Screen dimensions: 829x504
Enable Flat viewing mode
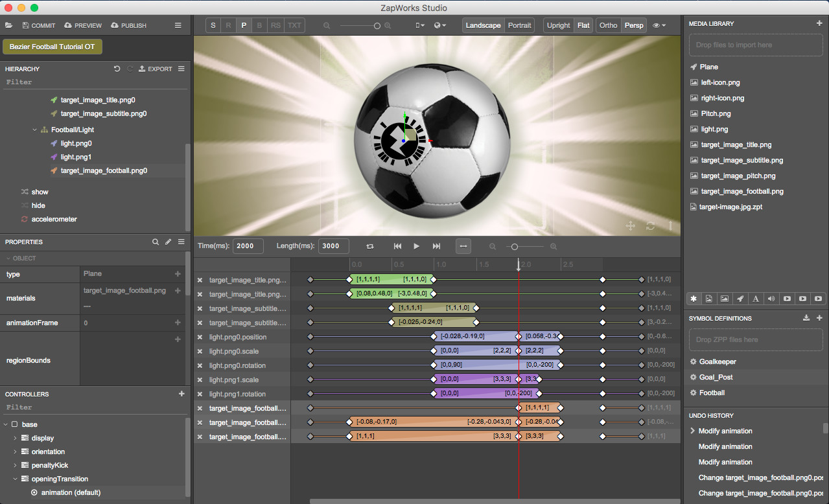(583, 25)
